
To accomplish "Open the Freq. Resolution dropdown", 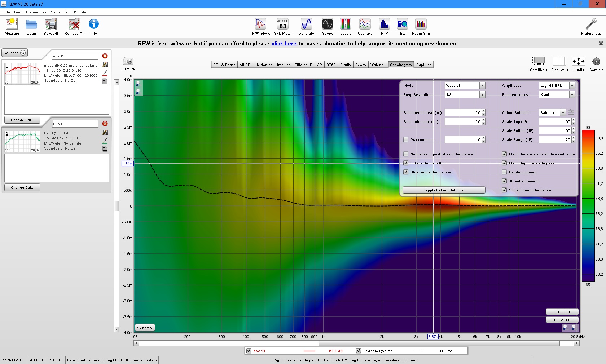I will tap(465, 94).
